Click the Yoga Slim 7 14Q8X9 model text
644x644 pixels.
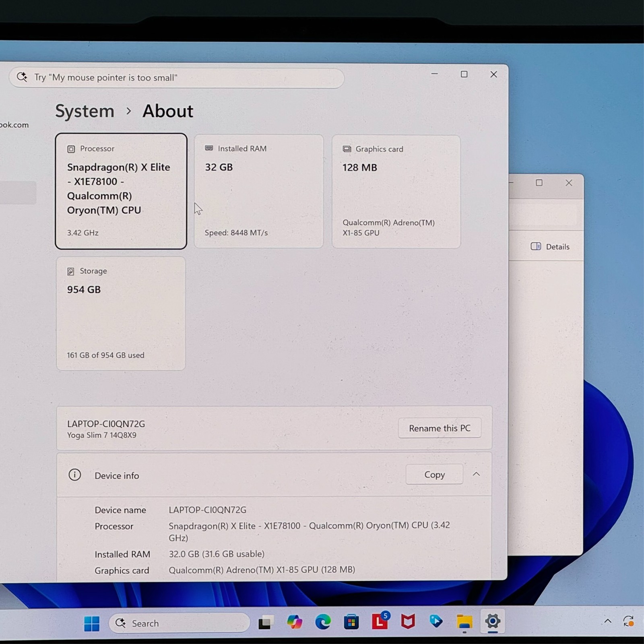click(101, 435)
